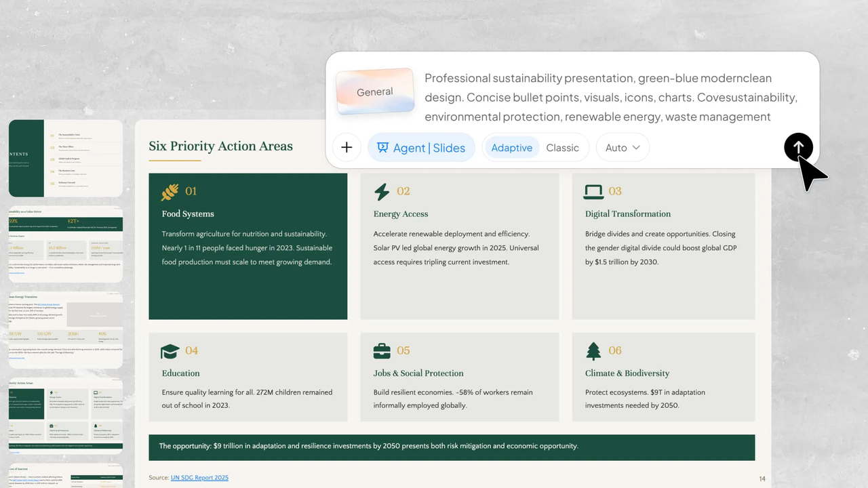Click the Education description about 272M children
This screenshot has height=488, width=868.
[248, 399]
